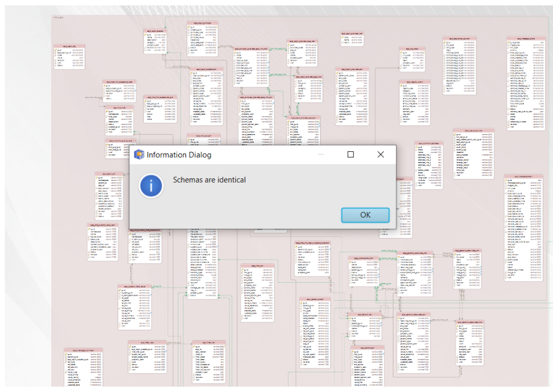This screenshot has width=553, height=392.
Task: Click the blue information icon
Action: pos(151,186)
